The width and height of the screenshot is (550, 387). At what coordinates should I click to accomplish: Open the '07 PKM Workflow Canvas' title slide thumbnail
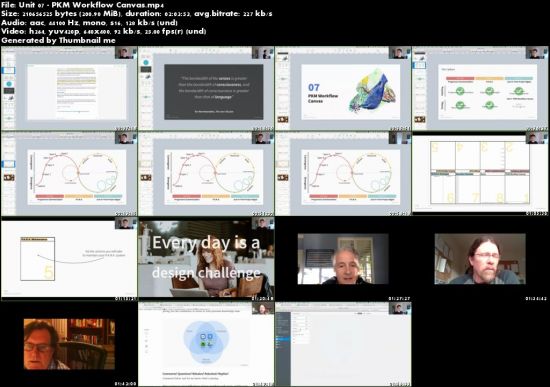[x=343, y=88]
